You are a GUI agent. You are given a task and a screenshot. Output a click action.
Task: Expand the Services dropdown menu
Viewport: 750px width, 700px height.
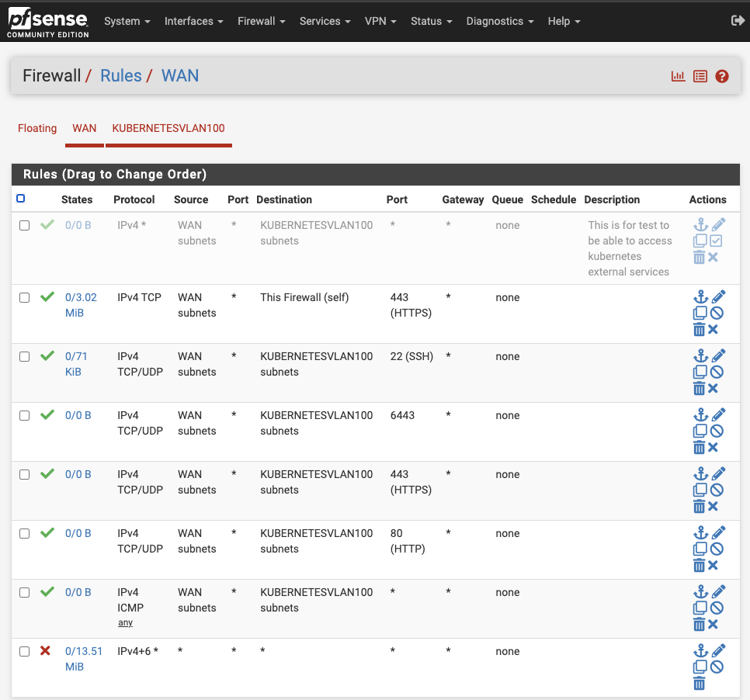325,21
